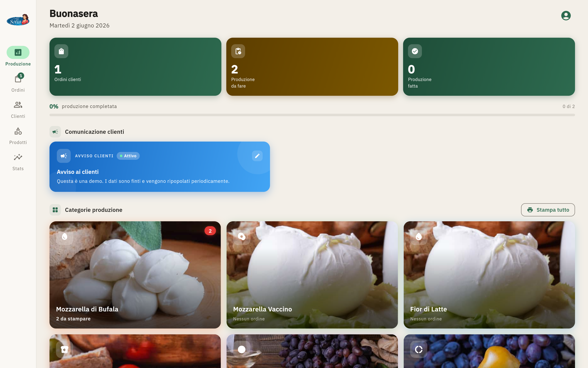Open the Mozzarella Vaccino category card
Image resolution: width=588 pixels, height=368 pixels.
pyautogui.click(x=312, y=275)
